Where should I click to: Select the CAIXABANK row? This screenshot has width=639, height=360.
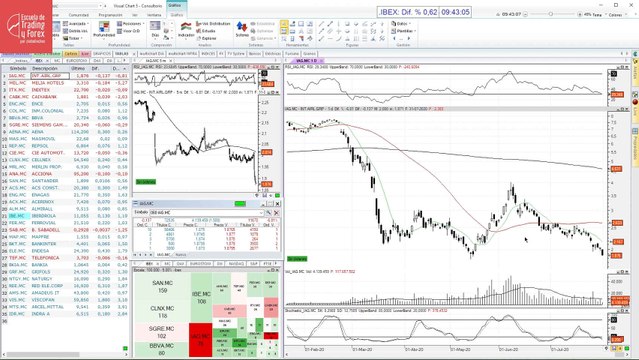tap(65, 97)
